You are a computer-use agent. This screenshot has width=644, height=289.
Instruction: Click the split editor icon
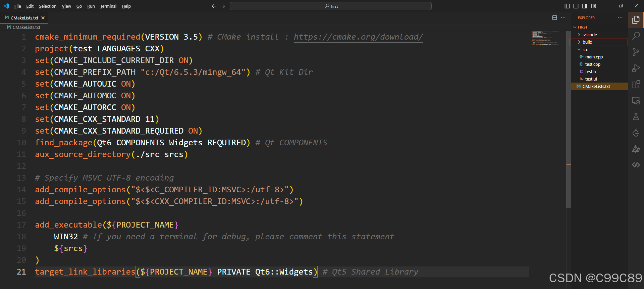(555, 18)
